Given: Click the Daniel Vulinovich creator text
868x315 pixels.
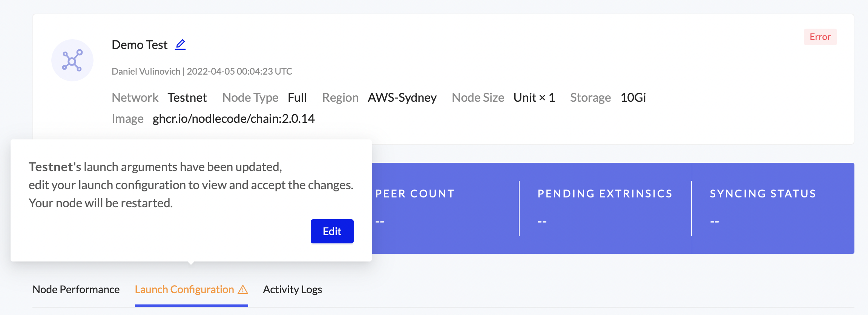Looking at the screenshot, I should (146, 71).
